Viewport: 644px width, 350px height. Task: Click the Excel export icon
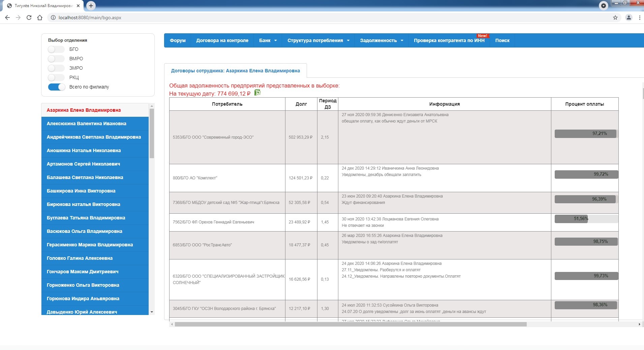click(257, 93)
